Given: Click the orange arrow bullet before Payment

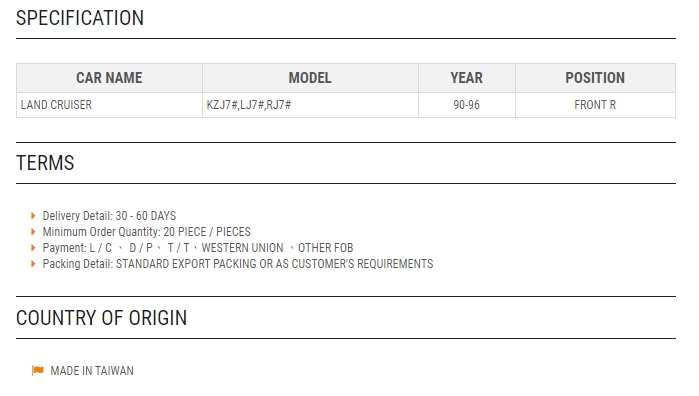Looking at the screenshot, I should point(33,248).
